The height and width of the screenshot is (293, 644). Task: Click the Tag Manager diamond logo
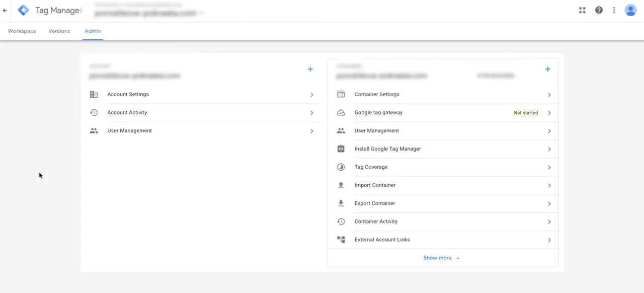tap(23, 10)
